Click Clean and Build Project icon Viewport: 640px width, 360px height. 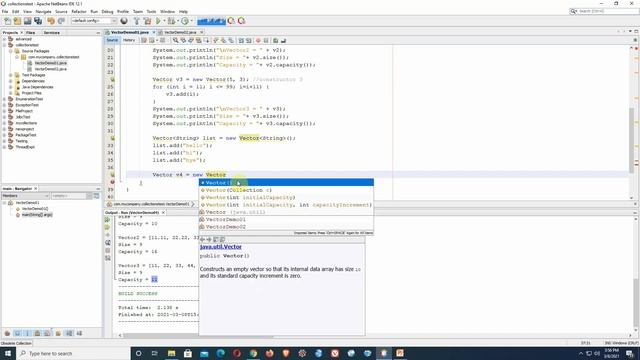(147, 21)
